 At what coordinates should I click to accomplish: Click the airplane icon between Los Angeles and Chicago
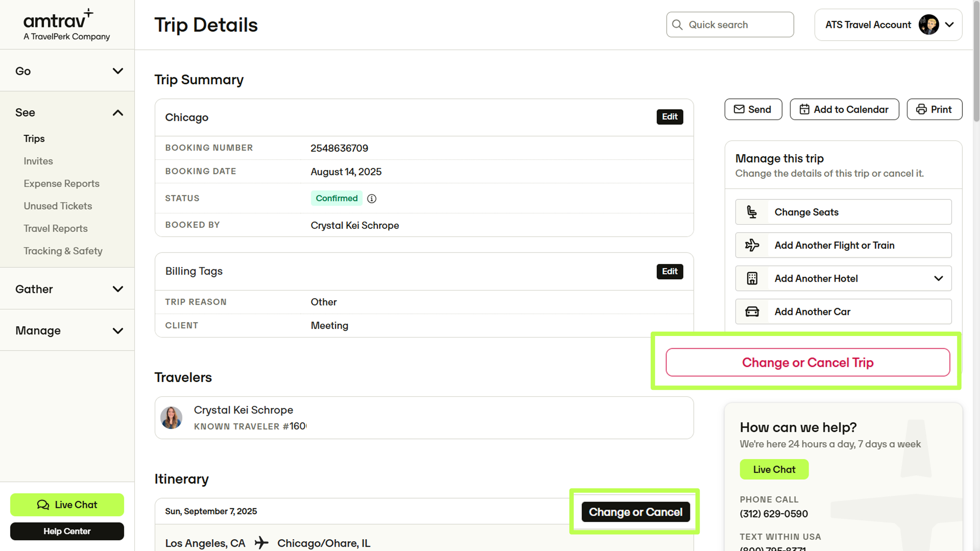click(261, 543)
